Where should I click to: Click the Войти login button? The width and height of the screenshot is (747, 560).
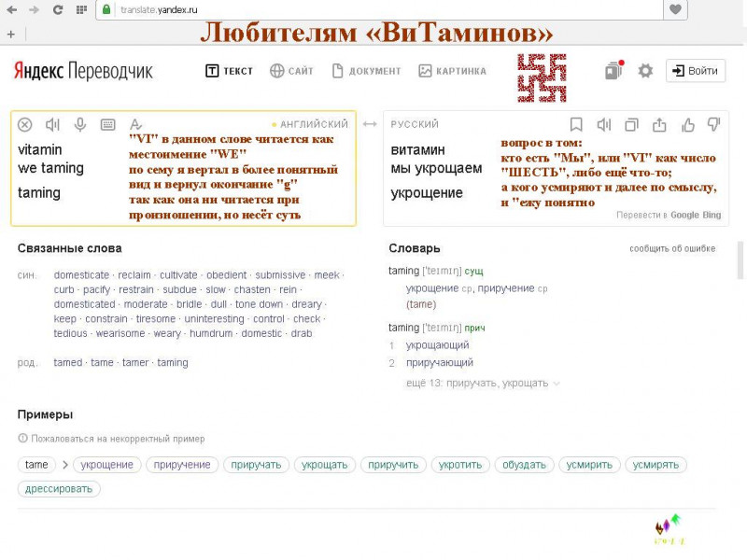click(695, 71)
